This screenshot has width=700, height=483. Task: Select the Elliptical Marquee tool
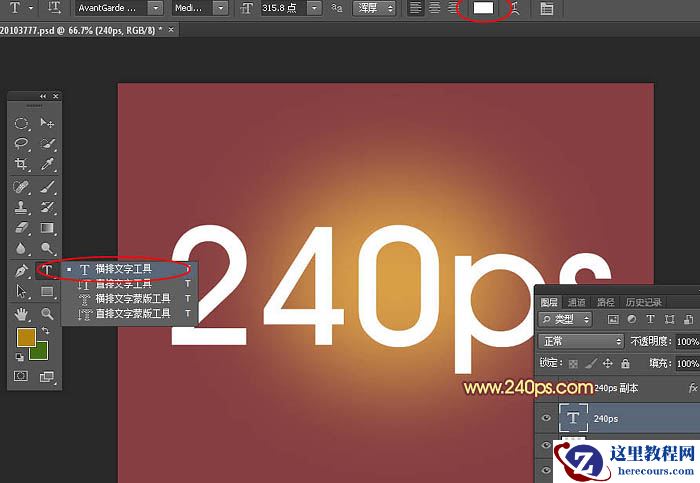(x=21, y=123)
